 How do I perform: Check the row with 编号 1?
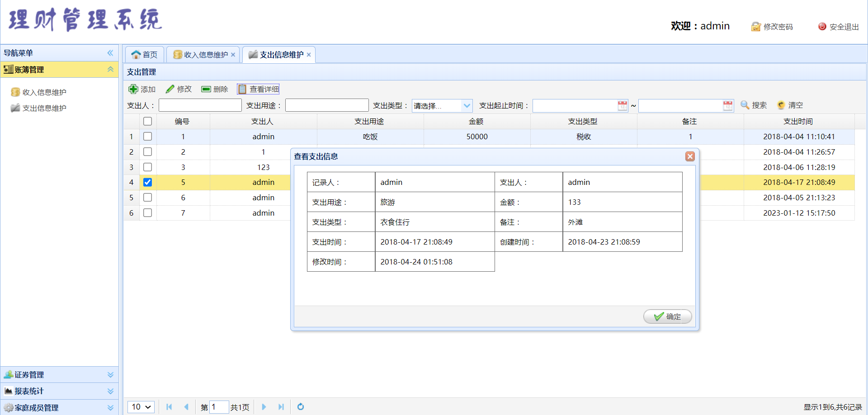coord(147,136)
